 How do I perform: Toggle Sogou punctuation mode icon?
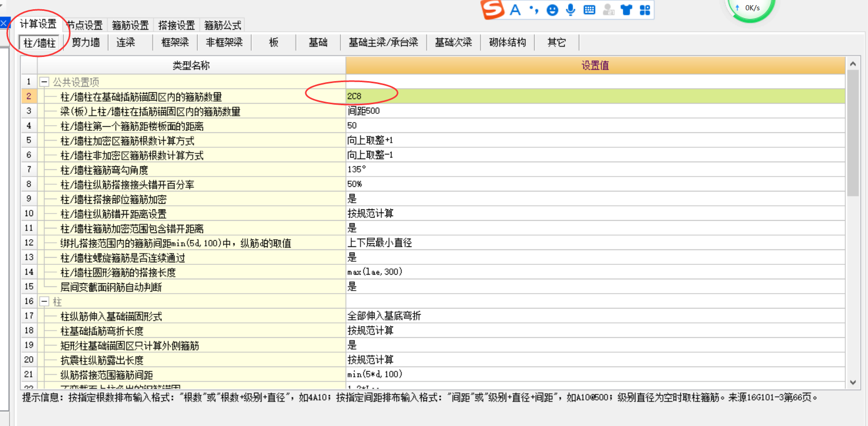(x=534, y=10)
